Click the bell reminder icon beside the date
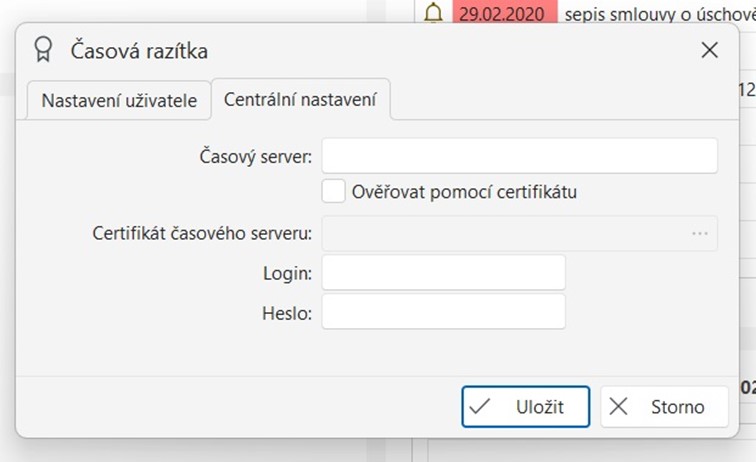 (x=433, y=13)
